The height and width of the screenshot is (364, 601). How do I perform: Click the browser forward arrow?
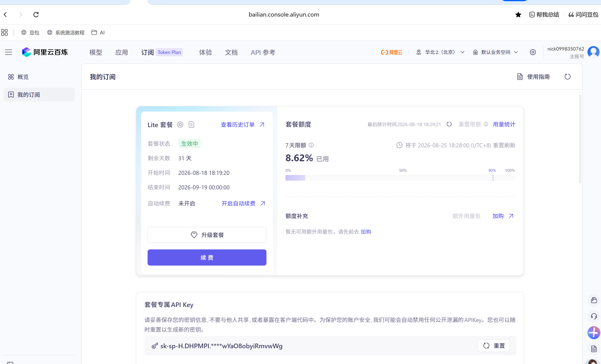tap(21, 15)
